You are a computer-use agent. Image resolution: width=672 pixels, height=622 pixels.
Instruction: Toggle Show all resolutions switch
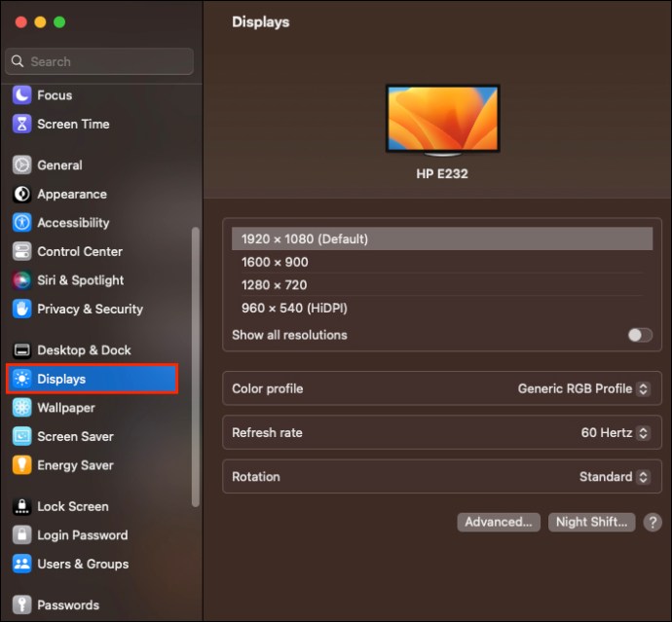[x=640, y=335]
